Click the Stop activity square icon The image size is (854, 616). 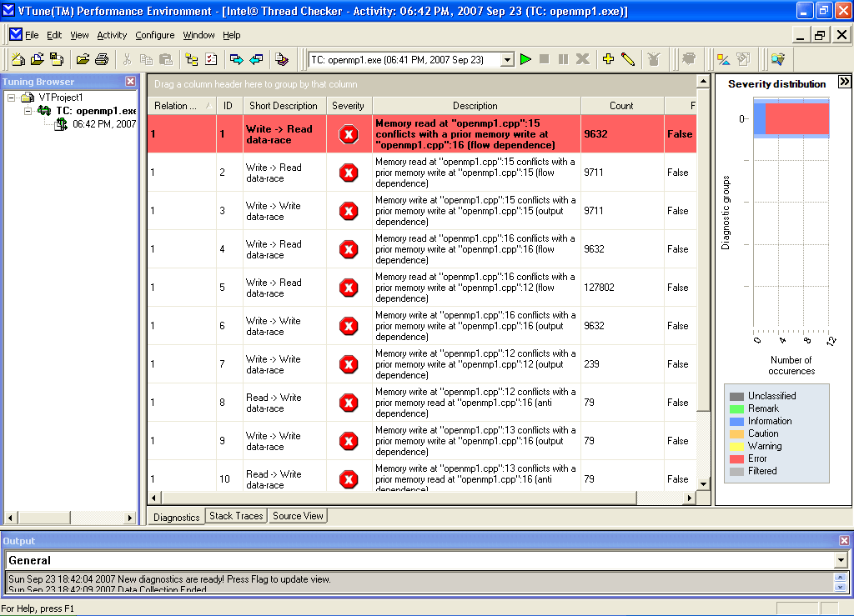(x=544, y=59)
